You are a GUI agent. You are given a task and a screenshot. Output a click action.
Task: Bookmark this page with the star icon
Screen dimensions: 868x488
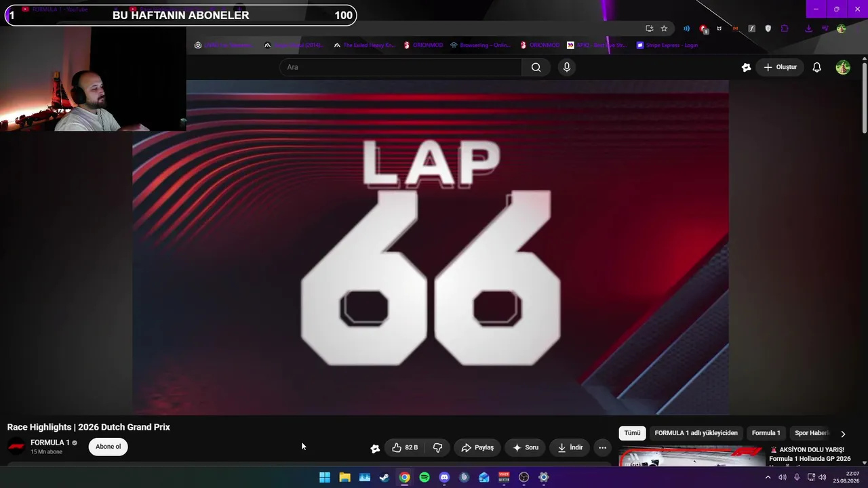coord(664,28)
